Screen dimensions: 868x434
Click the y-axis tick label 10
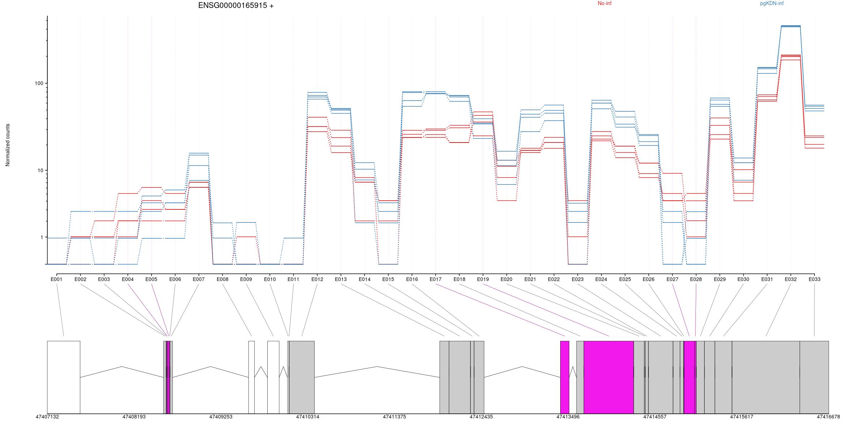[40, 170]
